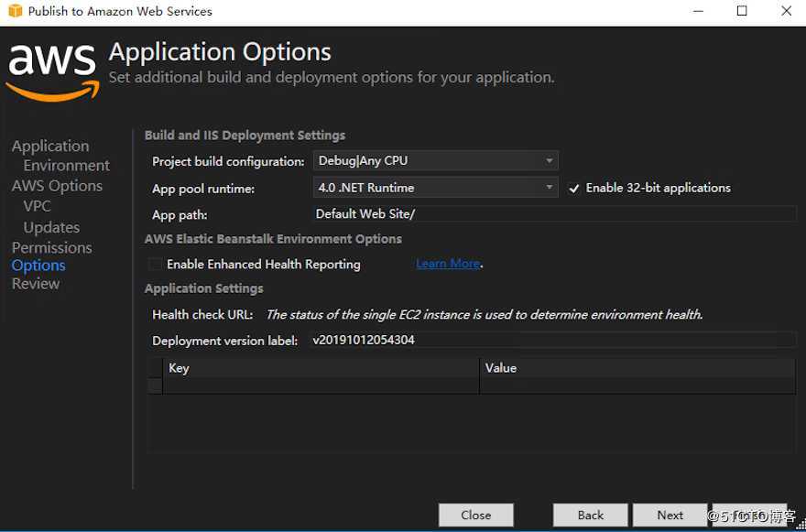Screen dimensions: 806x532
Task: Edit the Deployment version label field
Action: click(552, 340)
